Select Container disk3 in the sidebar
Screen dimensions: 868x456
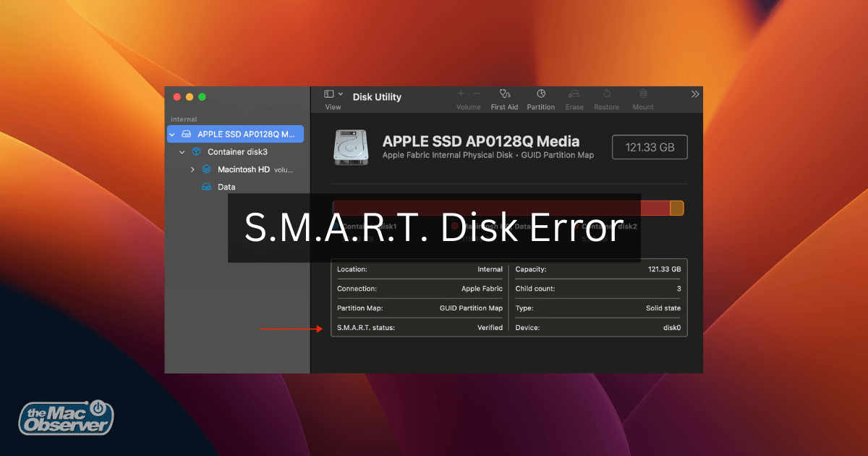[x=237, y=152]
